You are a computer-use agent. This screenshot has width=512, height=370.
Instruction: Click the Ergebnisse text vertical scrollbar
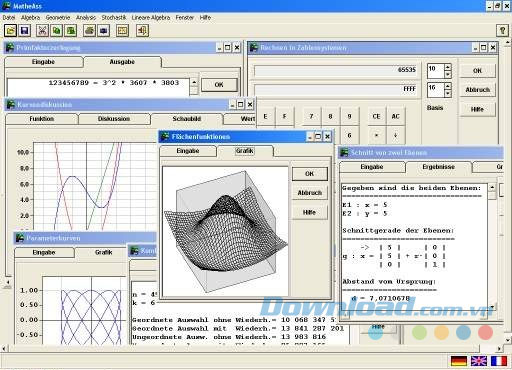(x=492, y=247)
